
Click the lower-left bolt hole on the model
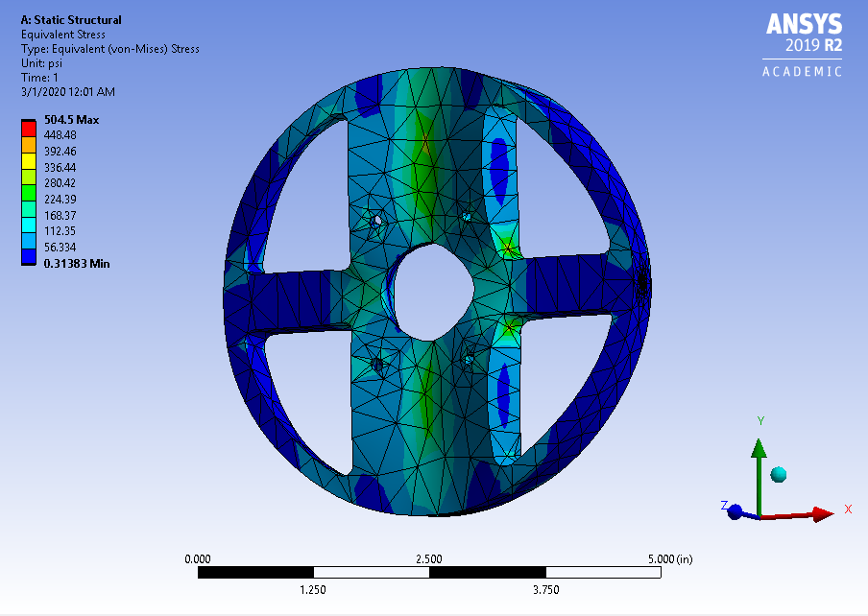377,365
